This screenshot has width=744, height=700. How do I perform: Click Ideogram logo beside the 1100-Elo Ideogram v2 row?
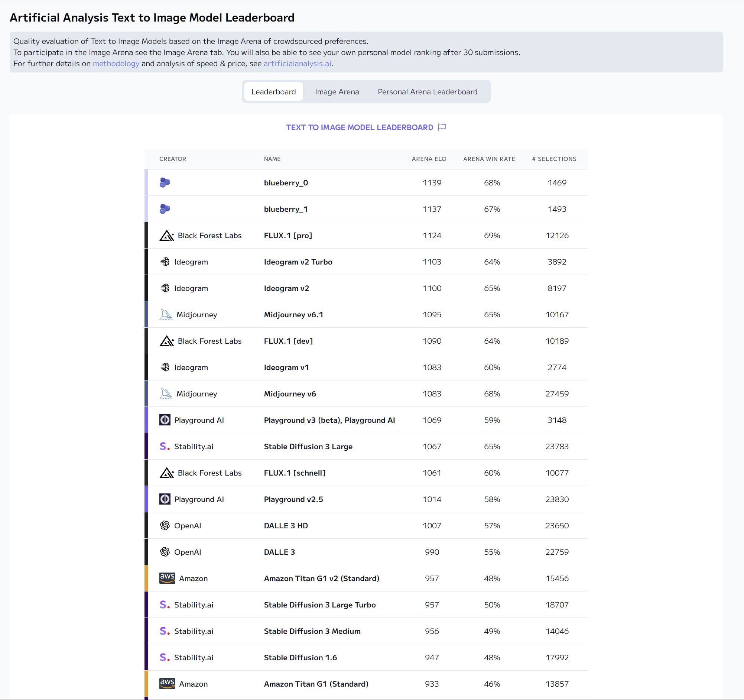(165, 288)
